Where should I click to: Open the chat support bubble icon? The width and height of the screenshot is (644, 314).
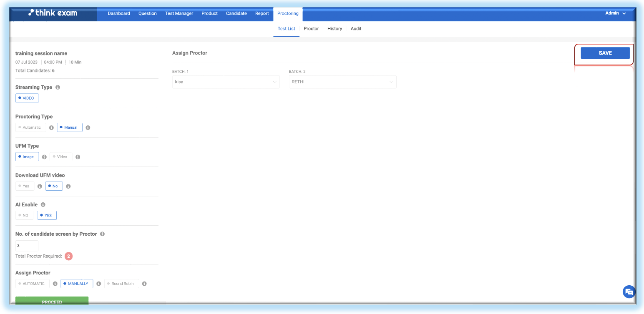(629, 292)
